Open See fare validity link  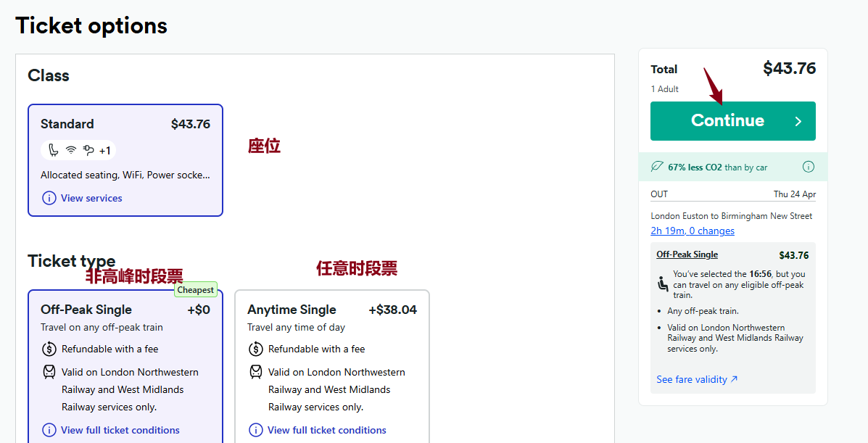pos(696,379)
